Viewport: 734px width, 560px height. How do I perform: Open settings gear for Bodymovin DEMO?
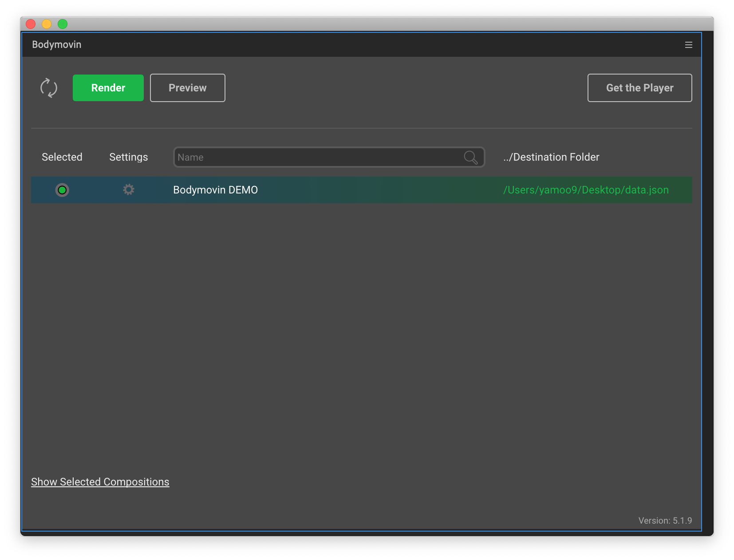[x=129, y=190]
